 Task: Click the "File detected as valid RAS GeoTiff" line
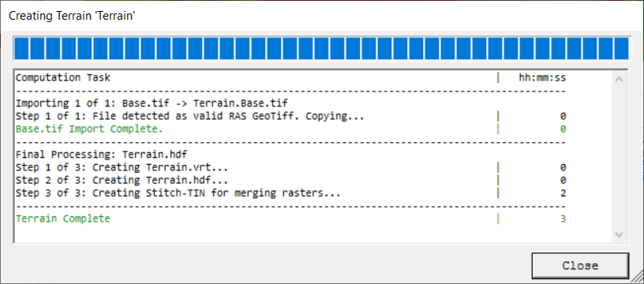click(189, 116)
